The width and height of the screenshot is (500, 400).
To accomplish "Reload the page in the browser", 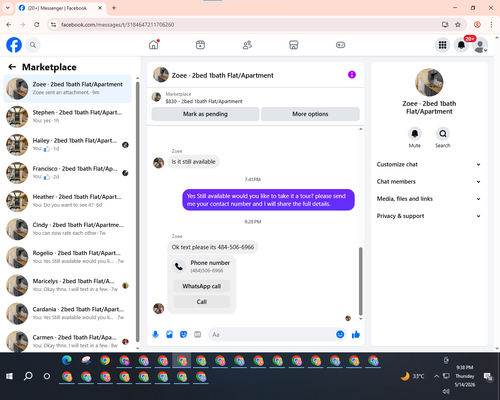I will pyautogui.click(x=37, y=25).
